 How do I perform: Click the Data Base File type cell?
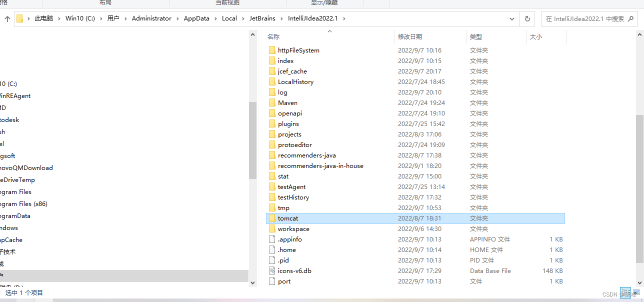[x=490, y=270]
